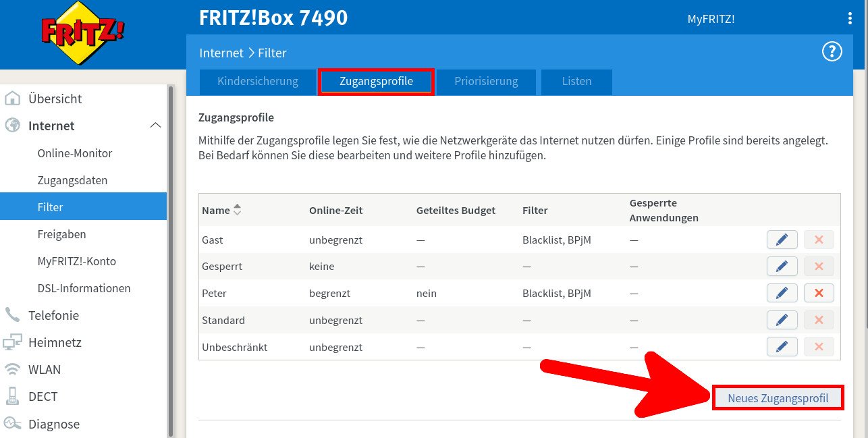Switch to the Priorisierung tab

[486, 81]
